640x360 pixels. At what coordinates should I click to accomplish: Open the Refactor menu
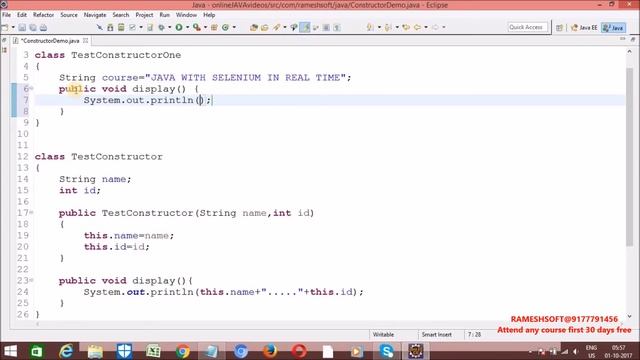[x=43, y=15]
